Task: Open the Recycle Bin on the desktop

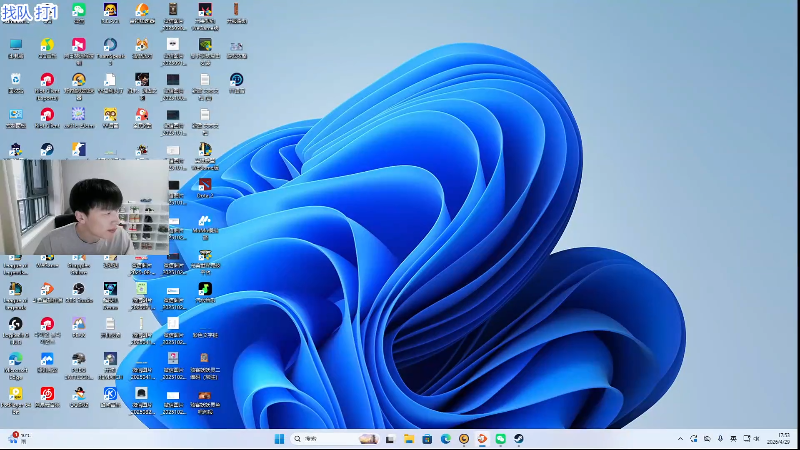Action: 15,80
